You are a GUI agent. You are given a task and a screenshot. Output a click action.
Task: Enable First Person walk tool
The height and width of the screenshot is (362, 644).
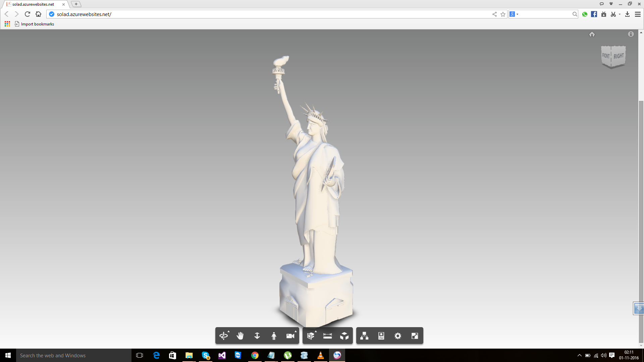[274, 336]
